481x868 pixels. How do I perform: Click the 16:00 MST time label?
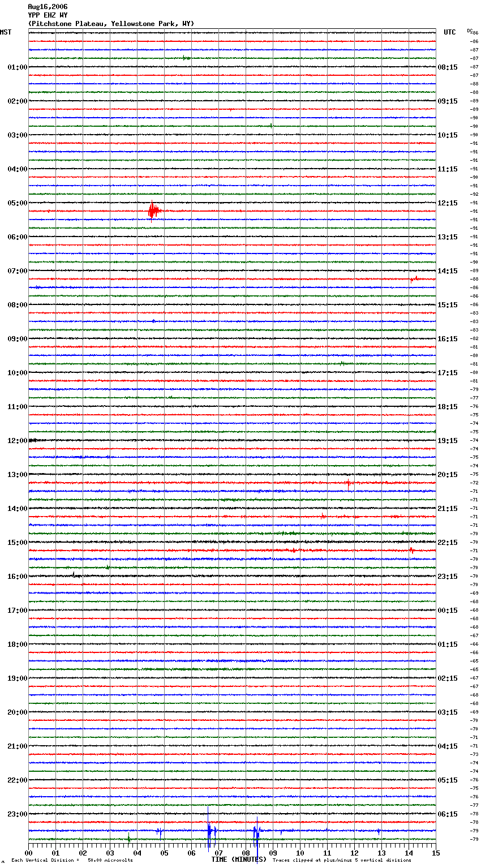[17, 577]
